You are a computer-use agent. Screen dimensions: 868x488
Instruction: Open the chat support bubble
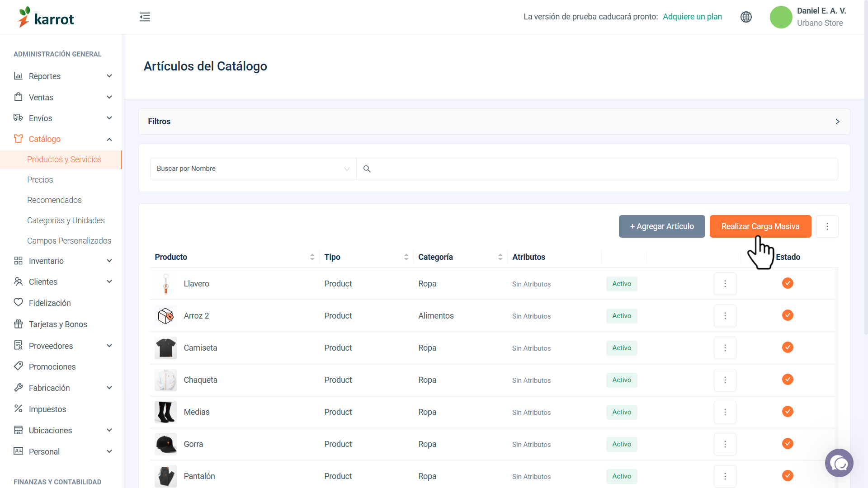(839, 463)
